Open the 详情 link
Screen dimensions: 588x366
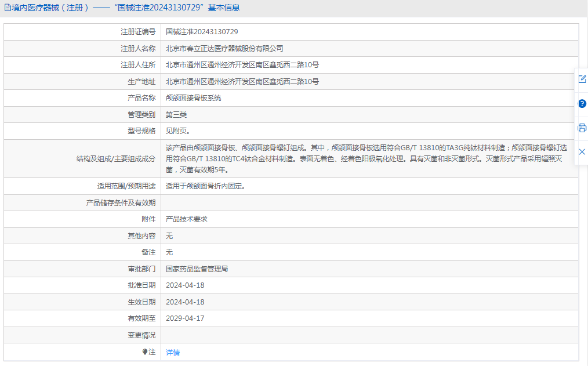(173, 353)
